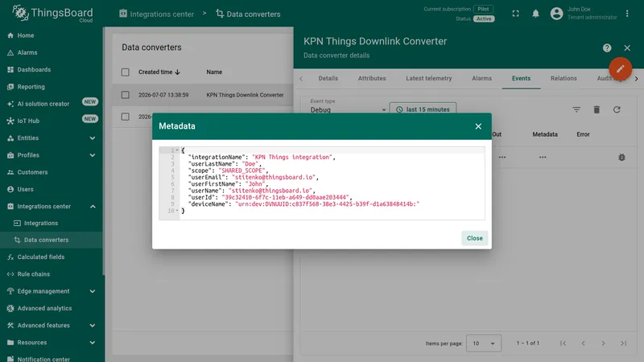Open notifications bell
The width and height of the screenshot is (644, 362).
tap(535, 14)
